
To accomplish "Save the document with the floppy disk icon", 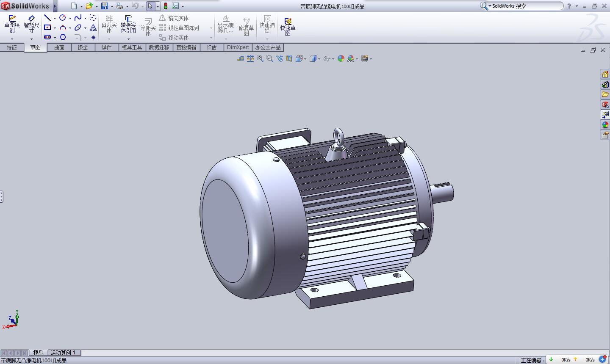I will click(104, 6).
